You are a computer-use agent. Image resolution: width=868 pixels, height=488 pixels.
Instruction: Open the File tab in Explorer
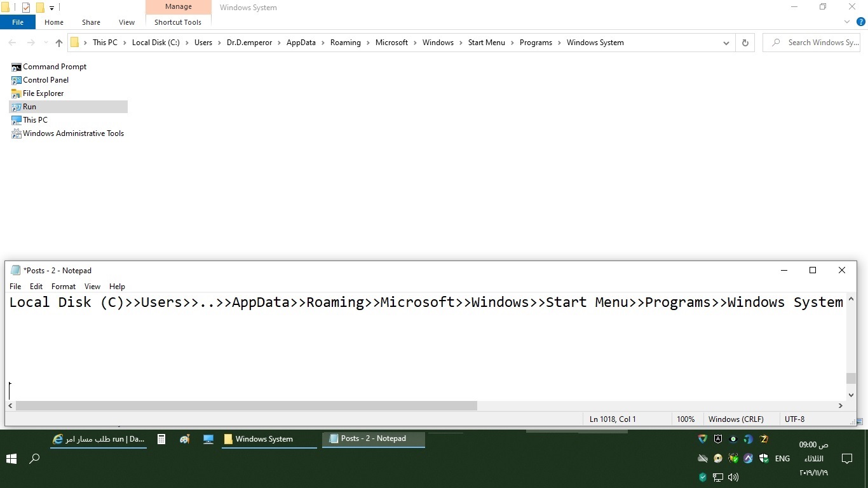coord(18,22)
